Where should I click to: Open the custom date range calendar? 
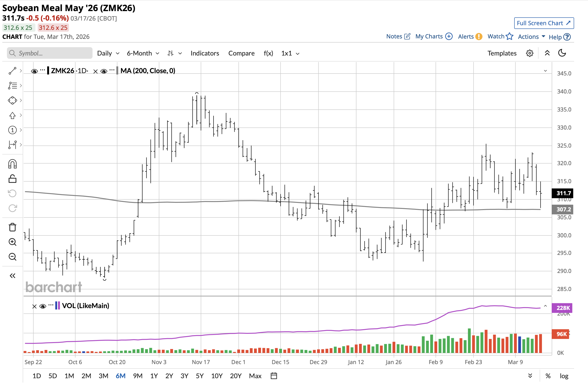click(x=274, y=376)
